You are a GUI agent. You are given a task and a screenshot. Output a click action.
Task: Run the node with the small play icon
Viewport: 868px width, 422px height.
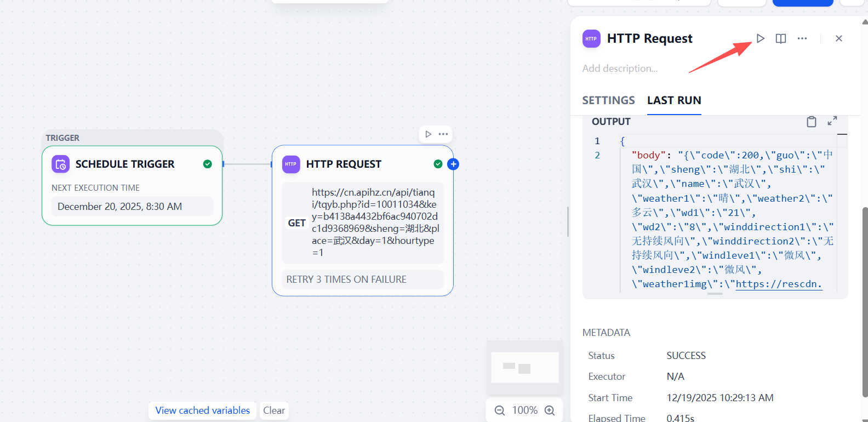point(428,134)
